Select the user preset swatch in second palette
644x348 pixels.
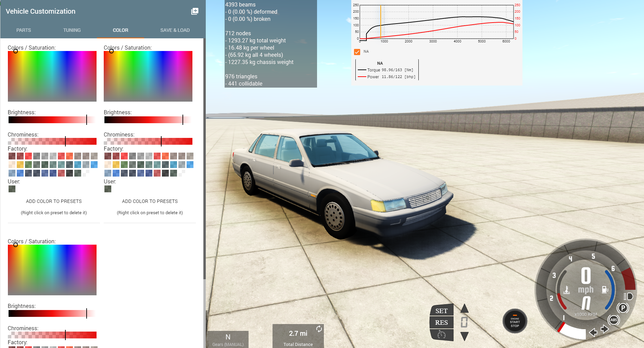tap(108, 189)
